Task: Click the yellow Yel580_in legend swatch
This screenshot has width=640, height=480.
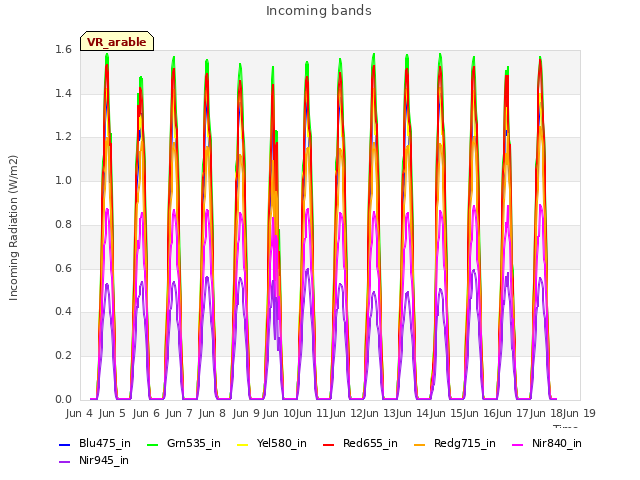Action: [242, 444]
